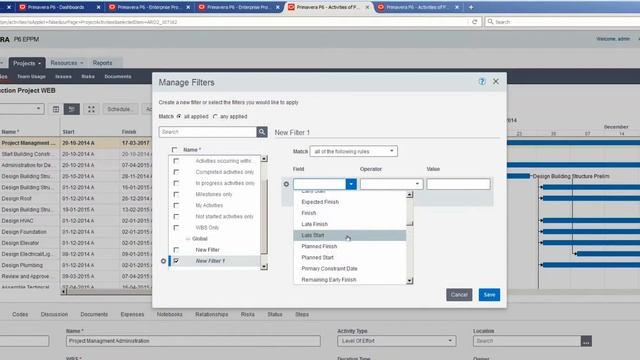Switch to the Relationships detail tab
The image size is (640, 360).
point(211,314)
